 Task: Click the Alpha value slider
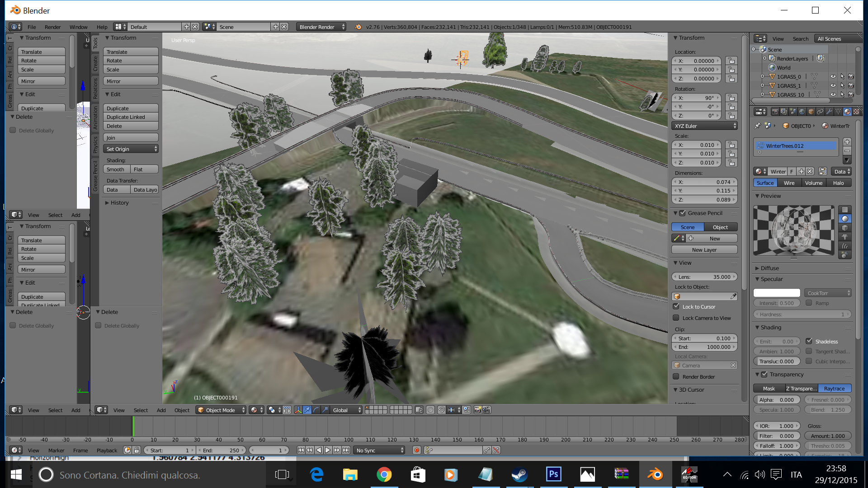pos(777,400)
